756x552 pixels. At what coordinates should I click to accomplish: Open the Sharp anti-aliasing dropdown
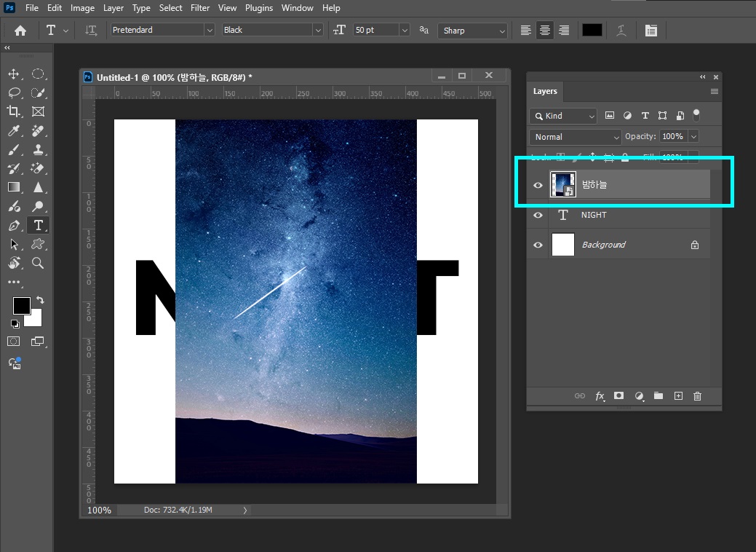click(472, 31)
